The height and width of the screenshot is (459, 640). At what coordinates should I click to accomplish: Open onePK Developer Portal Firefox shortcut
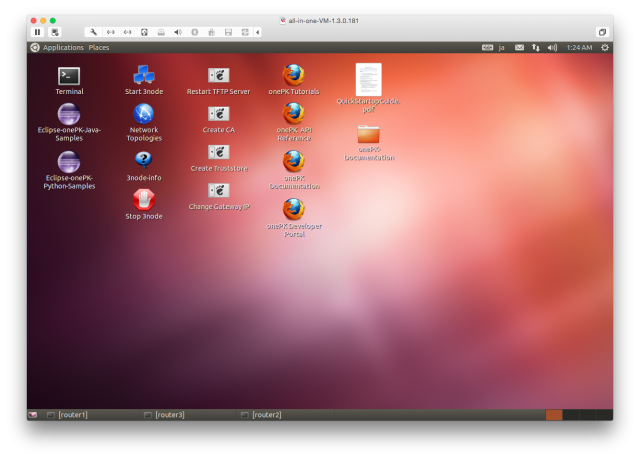click(x=294, y=209)
